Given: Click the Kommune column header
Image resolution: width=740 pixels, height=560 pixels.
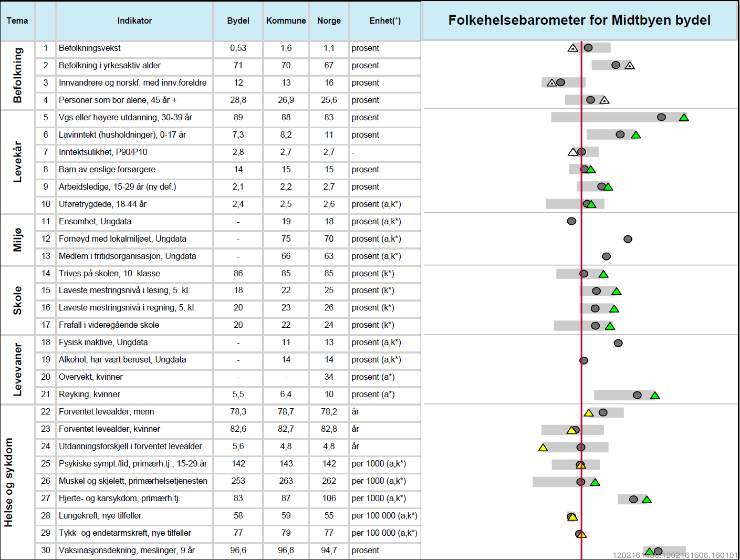Looking at the screenshot, I should [x=286, y=21].
